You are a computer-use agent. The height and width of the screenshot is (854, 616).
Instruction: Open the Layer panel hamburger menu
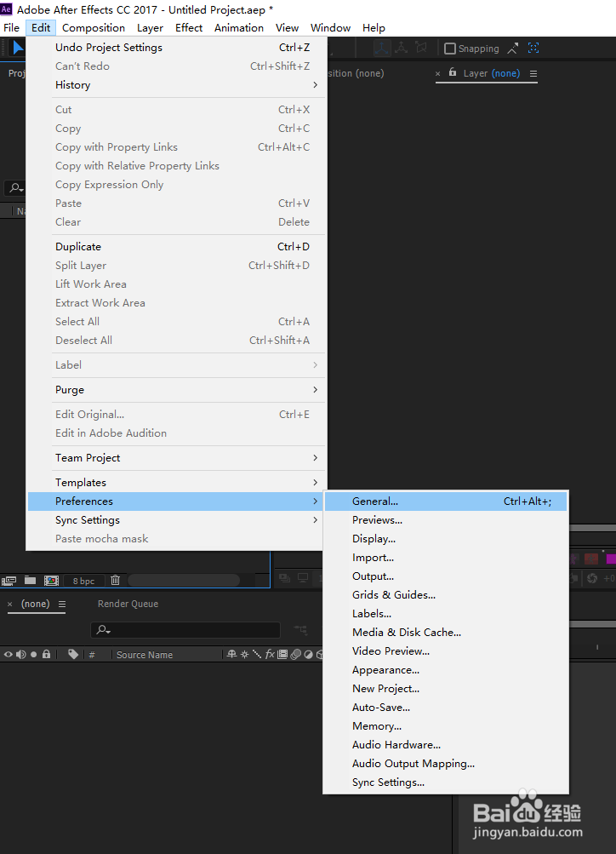[533, 73]
